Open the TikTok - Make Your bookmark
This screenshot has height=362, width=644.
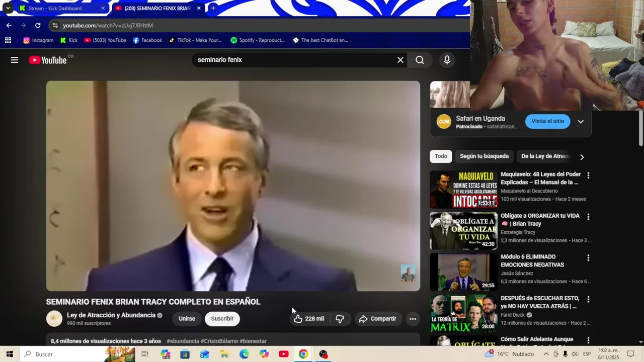(x=195, y=40)
